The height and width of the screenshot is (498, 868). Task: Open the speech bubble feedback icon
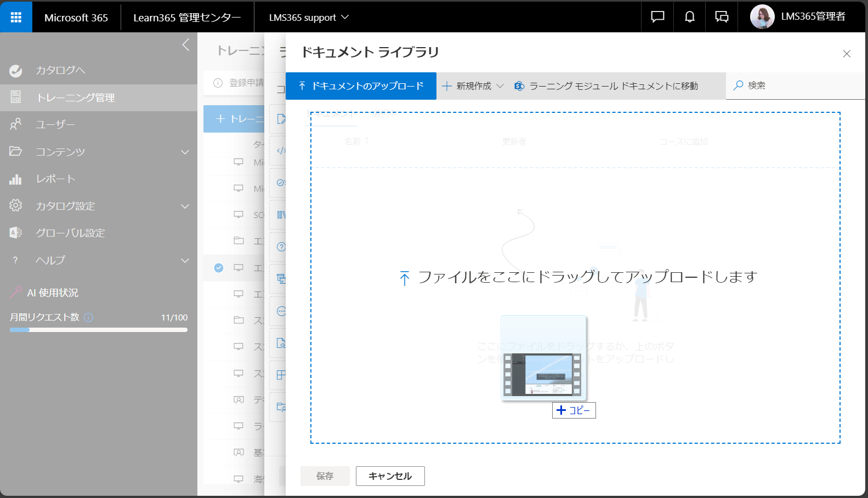657,17
